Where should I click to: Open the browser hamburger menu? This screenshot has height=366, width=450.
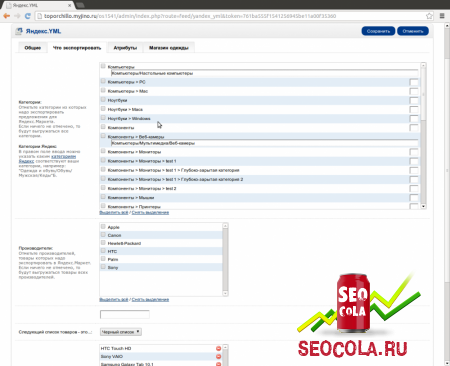(x=442, y=16)
